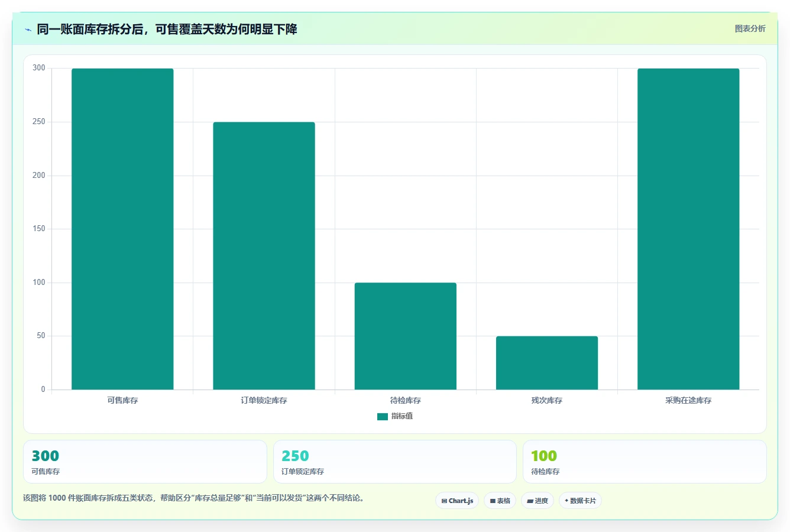
Task: Open the 250 订单锁定库存 data card
Action: coord(395,462)
